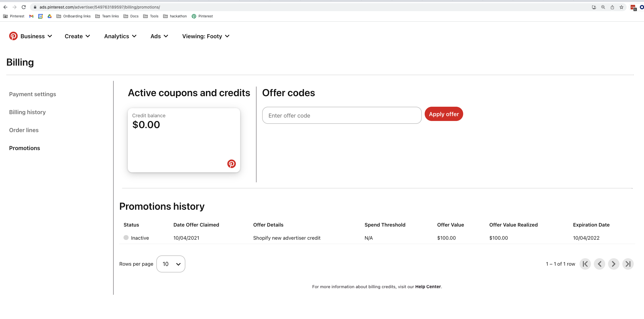Open the Rows per page dropdown
This screenshot has height=319, width=644.
click(171, 264)
